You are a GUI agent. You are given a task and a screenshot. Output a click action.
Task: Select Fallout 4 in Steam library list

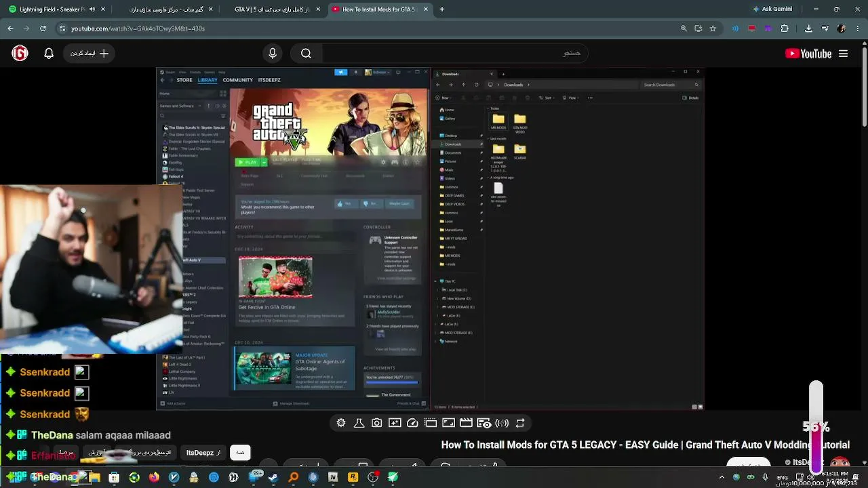(x=176, y=177)
